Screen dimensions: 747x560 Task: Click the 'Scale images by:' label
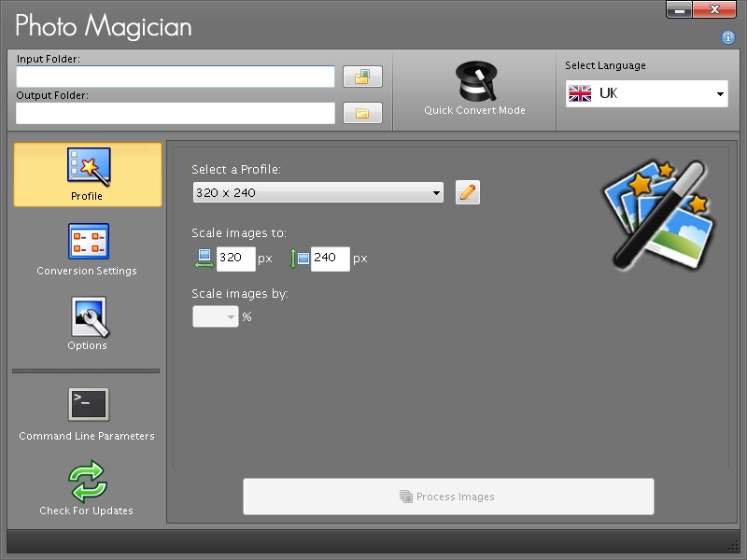(x=240, y=294)
